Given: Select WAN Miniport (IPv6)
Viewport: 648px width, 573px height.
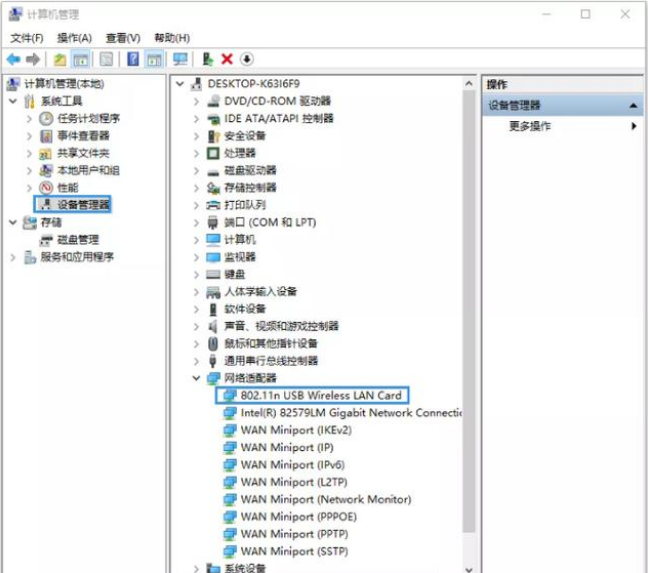Looking at the screenshot, I should pos(292,465).
